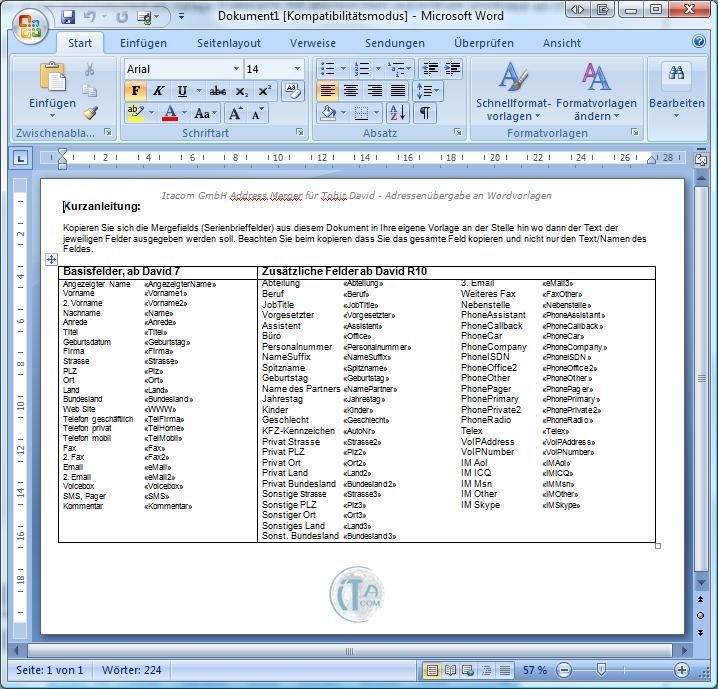The image size is (718, 689).
Task: Copy selection with the copy icon
Action: [90, 90]
